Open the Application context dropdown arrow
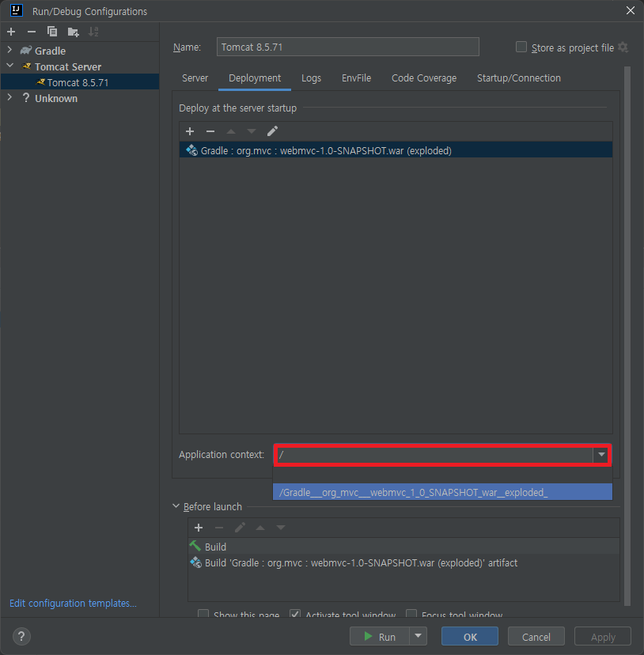This screenshot has height=655, width=644. click(601, 455)
